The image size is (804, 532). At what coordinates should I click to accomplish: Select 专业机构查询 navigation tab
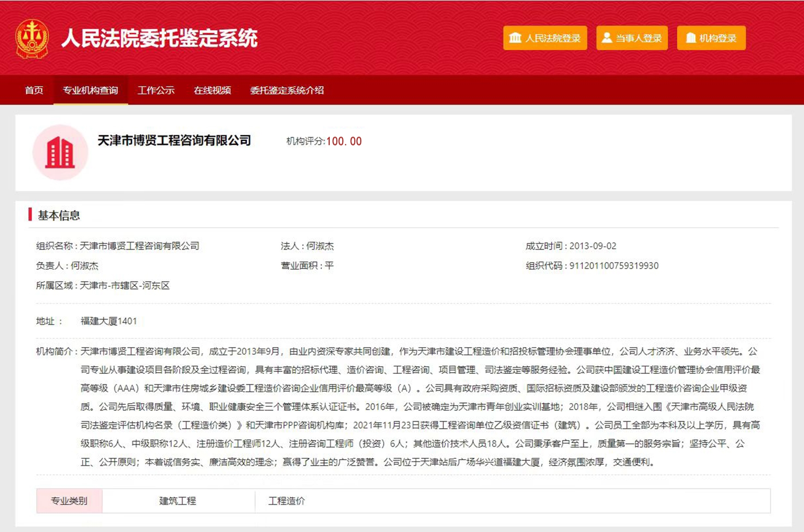(91, 90)
